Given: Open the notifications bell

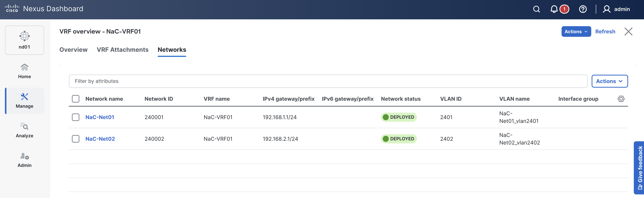Looking at the screenshot, I should 554,9.
